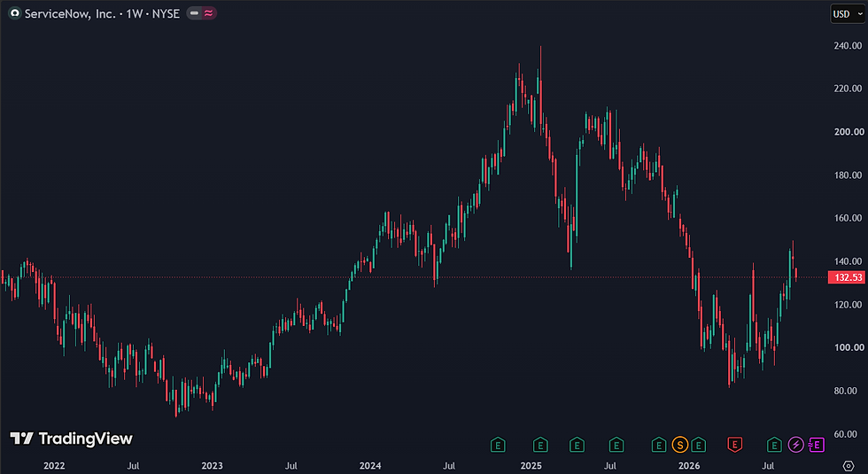The image size is (868, 474).
Task: Click the green earnings marker left of lightning icon
Action: click(774, 444)
